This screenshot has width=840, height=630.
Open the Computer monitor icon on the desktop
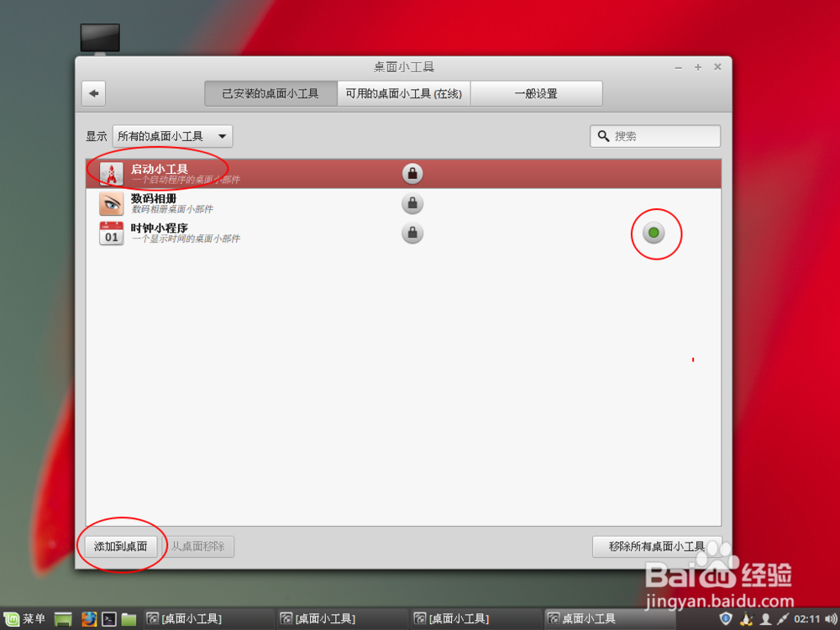[100, 39]
